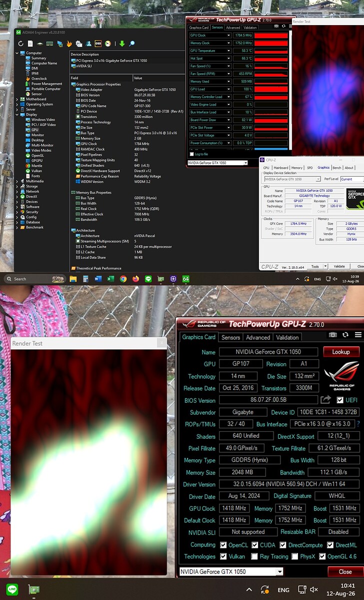This screenshot has height=600, width=364.
Task: Open Sensors tab in GPU-Z card details window
Action: pyautogui.click(x=230, y=337)
